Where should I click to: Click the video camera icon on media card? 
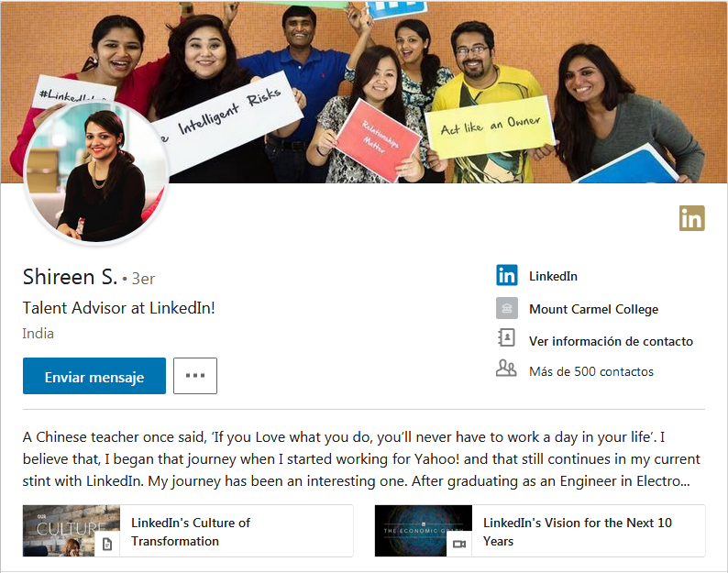click(459, 545)
